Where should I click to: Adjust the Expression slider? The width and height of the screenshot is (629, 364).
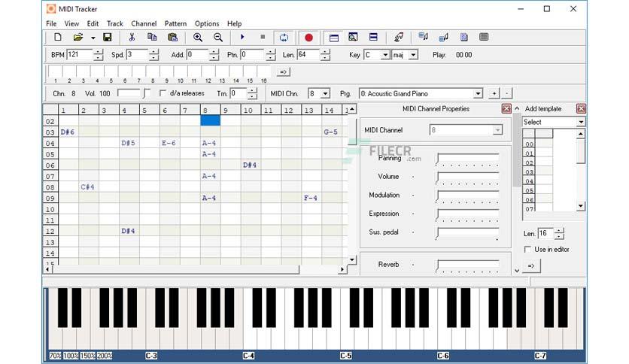click(x=468, y=214)
